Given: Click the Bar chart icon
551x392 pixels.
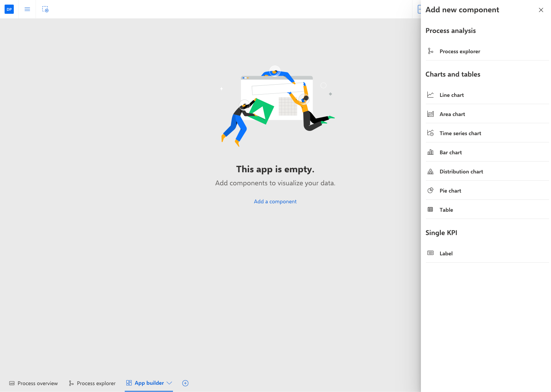Looking at the screenshot, I should (430, 152).
